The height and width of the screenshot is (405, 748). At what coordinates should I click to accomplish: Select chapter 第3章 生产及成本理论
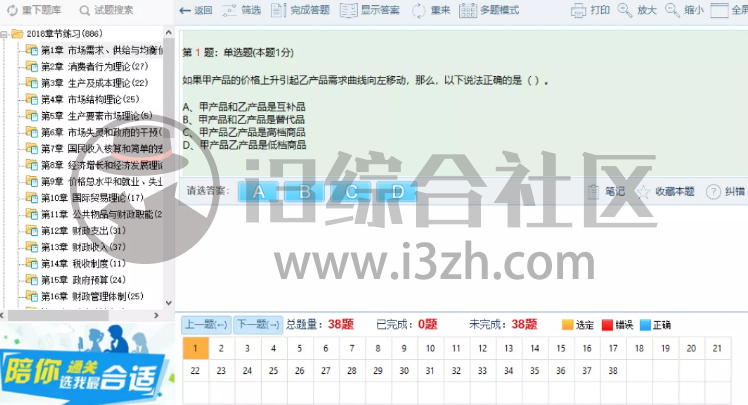coord(94,83)
